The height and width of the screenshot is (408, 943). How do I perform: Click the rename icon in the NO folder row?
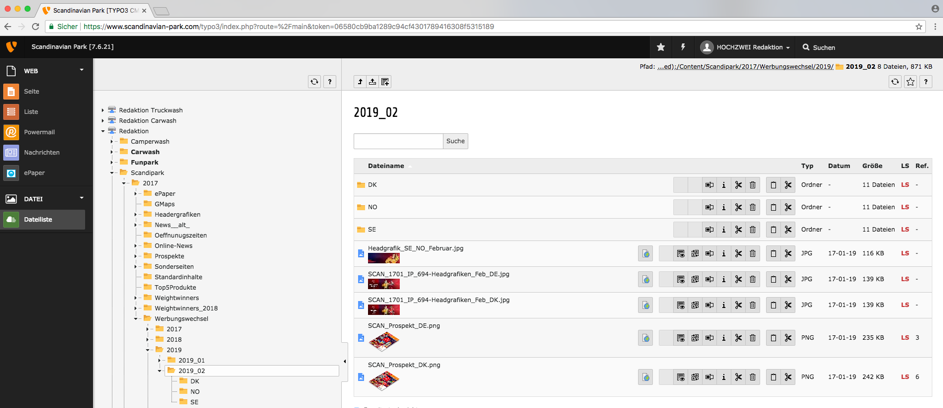point(709,207)
